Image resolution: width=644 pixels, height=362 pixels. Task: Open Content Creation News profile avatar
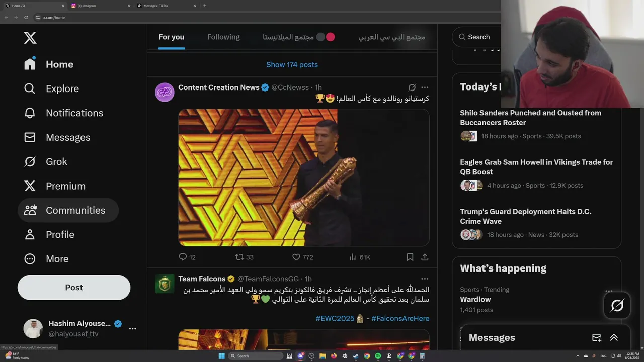click(x=165, y=93)
